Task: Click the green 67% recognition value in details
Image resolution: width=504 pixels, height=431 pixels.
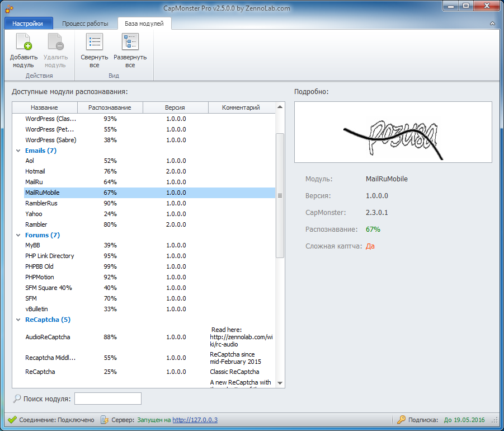Action: [x=373, y=229]
